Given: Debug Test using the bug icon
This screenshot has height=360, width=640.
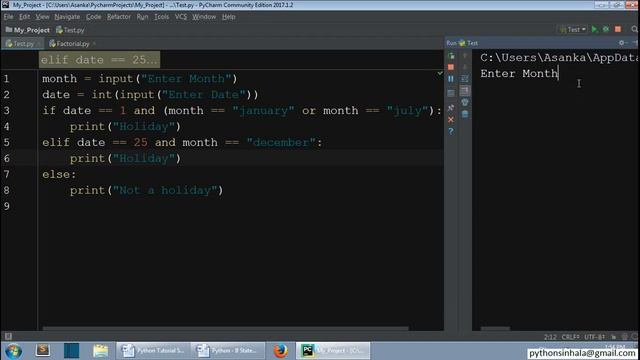Looking at the screenshot, I should click(x=606, y=29).
